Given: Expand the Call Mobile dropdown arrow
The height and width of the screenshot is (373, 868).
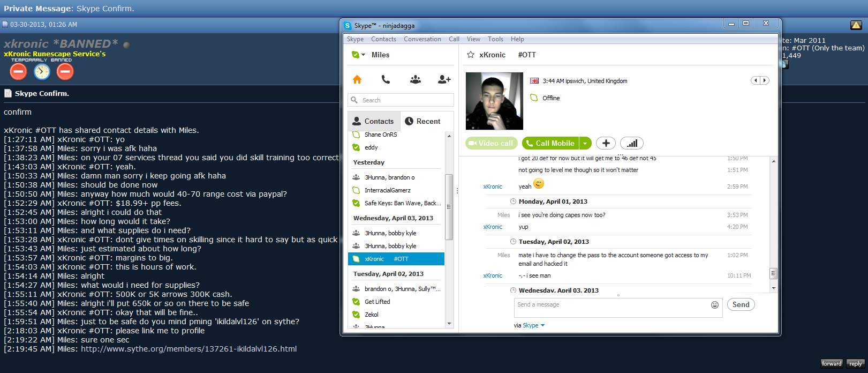Looking at the screenshot, I should coord(585,143).
